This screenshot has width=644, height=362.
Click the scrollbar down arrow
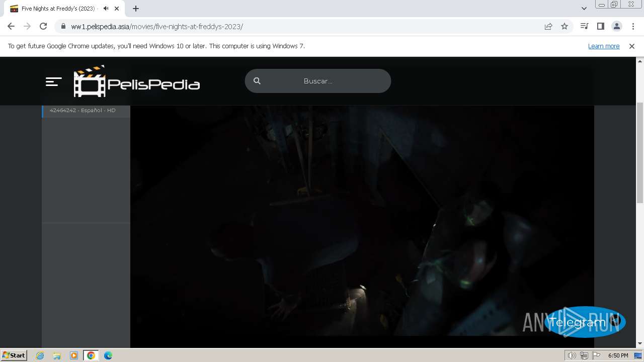click(x=640, y=343)
